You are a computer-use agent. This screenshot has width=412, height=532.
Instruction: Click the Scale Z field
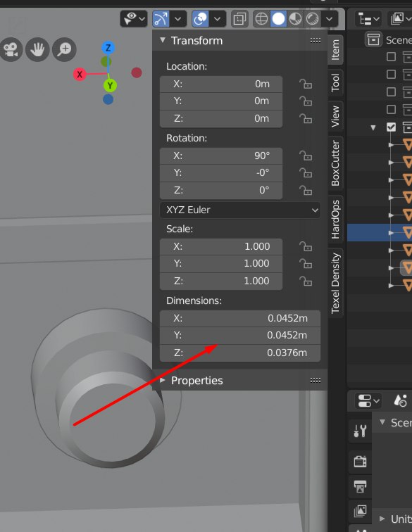click(221, 281)
